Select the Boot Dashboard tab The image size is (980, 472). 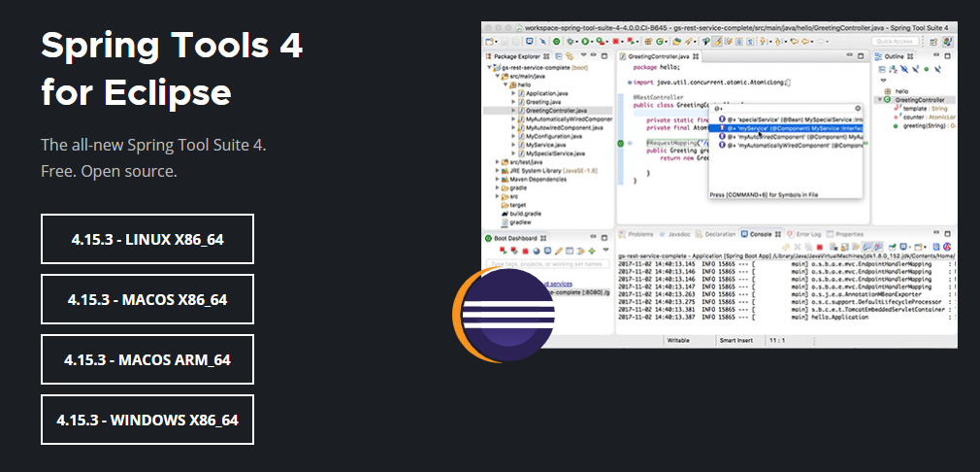coord(515,238)
